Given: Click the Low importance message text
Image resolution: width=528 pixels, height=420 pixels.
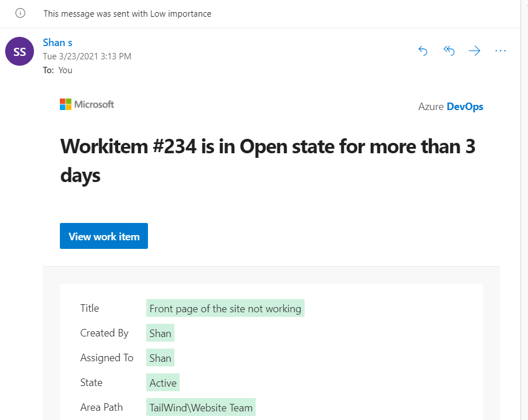Looking at the screenshot, I should tap(127, 14).
